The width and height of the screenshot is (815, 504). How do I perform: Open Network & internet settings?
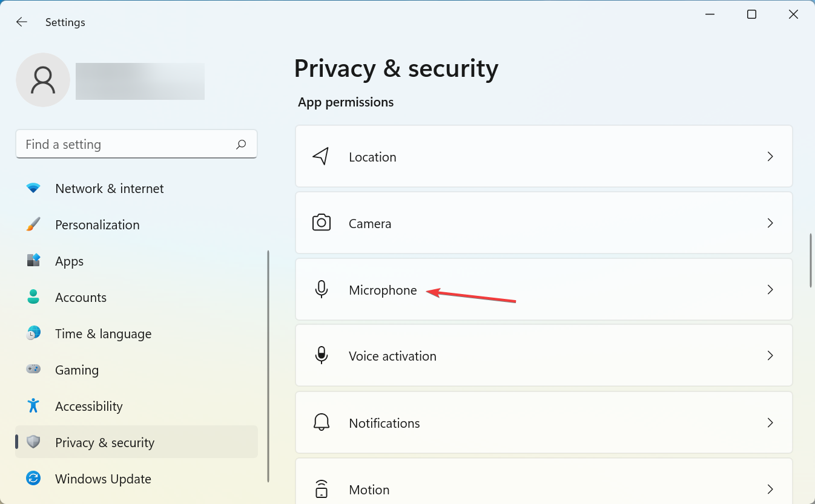coord(109,189)
